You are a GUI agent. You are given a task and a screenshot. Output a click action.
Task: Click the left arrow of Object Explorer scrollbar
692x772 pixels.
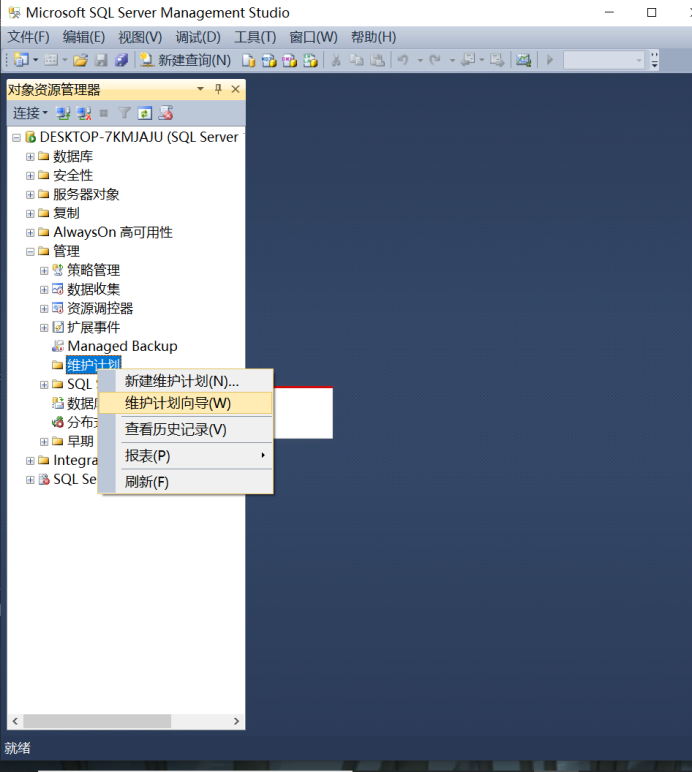15,721
